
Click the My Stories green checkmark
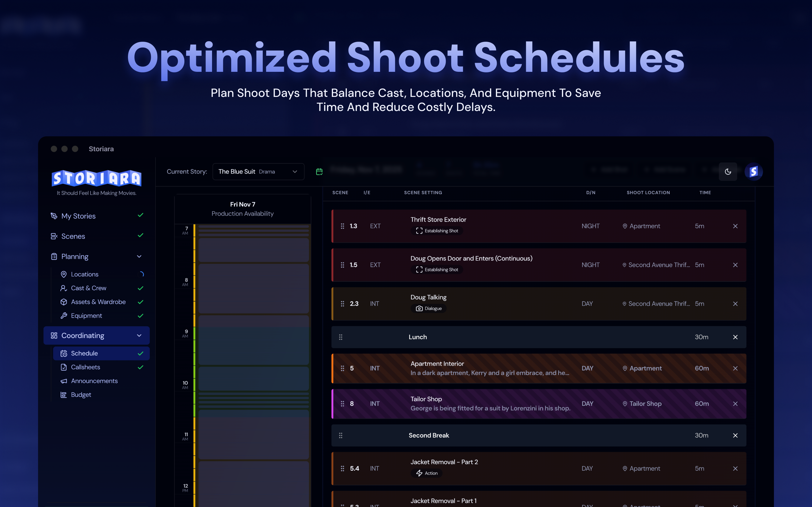point(141,215)
